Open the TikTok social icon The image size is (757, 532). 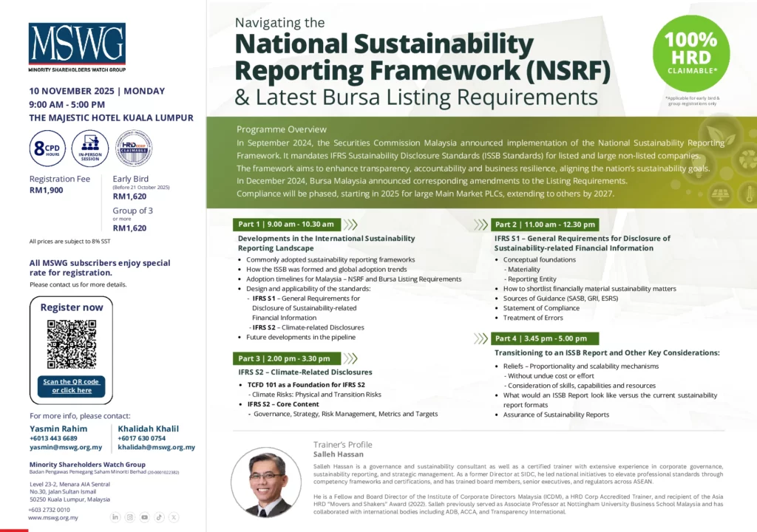pos(159,517)
